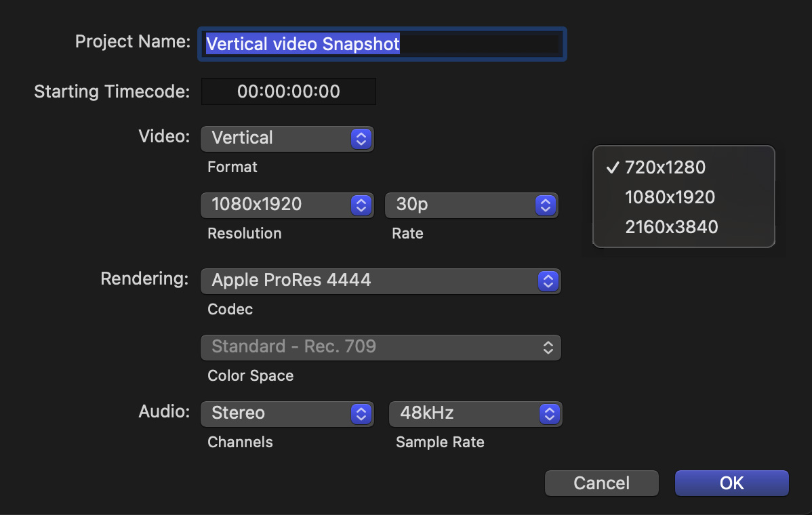
Task: Click the blue chevron on Resolution dropdown
Action: [x=361, y=205]
